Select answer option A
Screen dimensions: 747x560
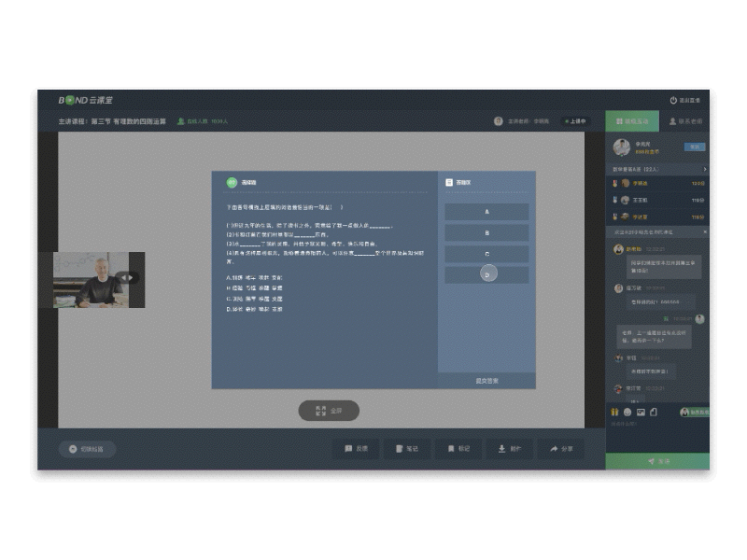pos(486,212)
